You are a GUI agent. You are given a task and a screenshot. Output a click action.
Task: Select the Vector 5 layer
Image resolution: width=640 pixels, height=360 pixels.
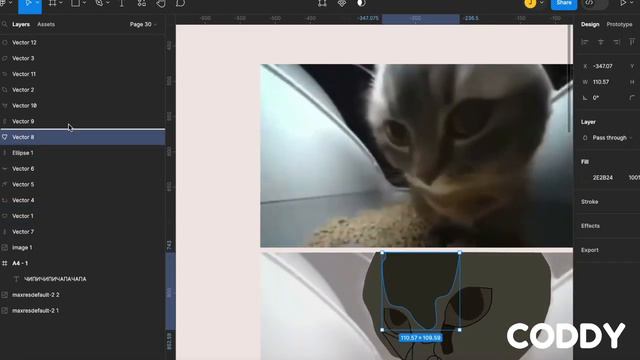pyautogui.click(x=82, y=184)
